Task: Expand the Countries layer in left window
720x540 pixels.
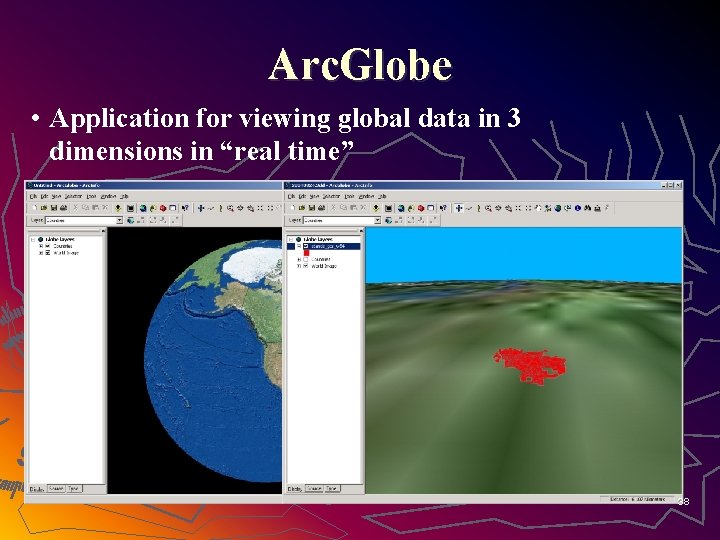Action: coord(41,246)
